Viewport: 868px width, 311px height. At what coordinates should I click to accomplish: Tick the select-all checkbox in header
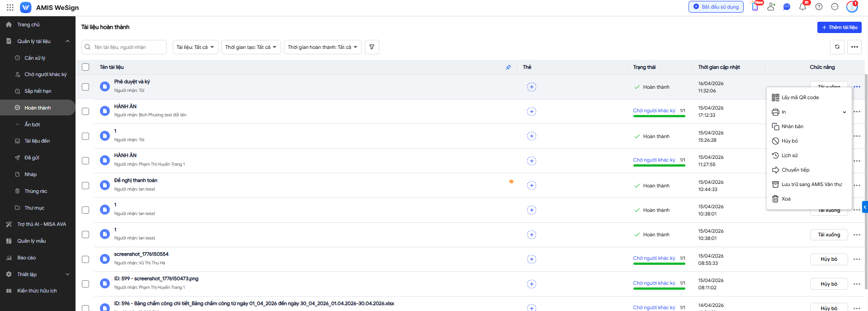pyautogui.click(x=85, y=67)
